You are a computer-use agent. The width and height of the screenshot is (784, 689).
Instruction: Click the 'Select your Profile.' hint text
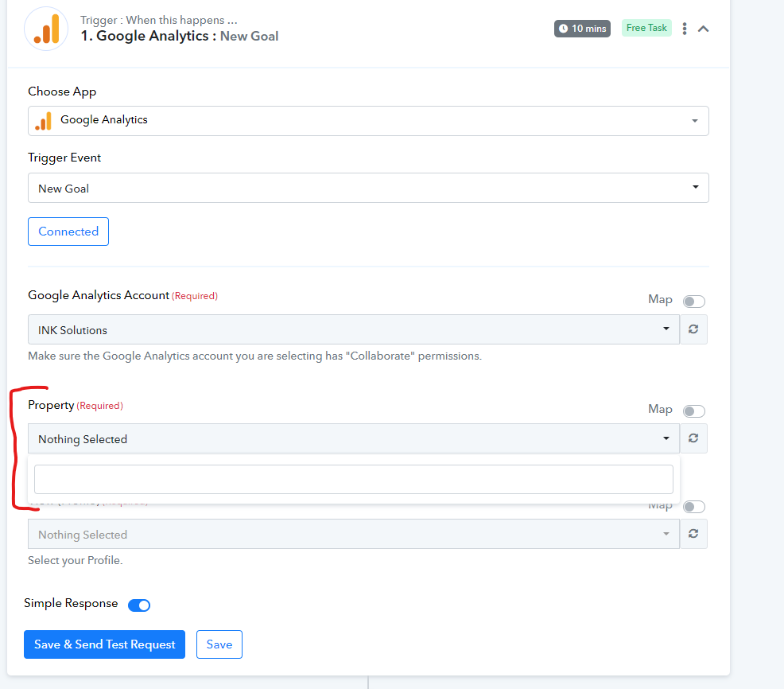click(x=75, y=560)
